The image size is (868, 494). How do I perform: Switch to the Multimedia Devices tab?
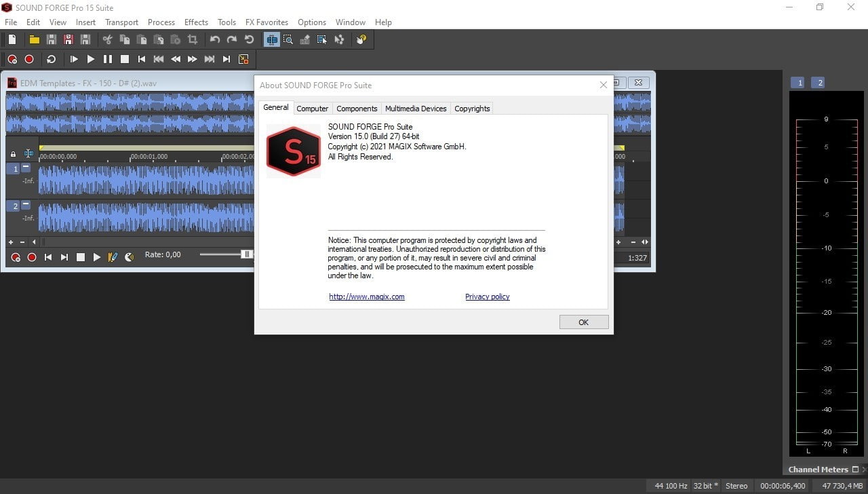coord(416,109)
